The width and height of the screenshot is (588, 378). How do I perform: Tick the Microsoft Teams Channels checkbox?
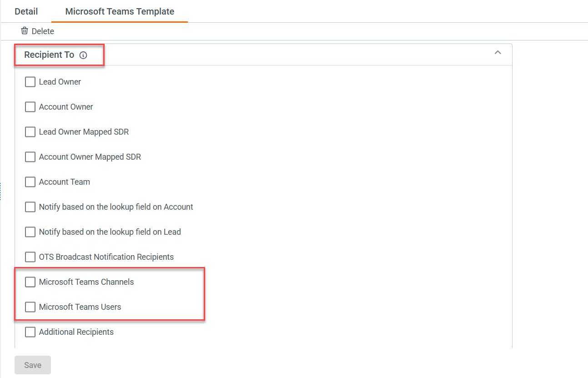point(30,282)
